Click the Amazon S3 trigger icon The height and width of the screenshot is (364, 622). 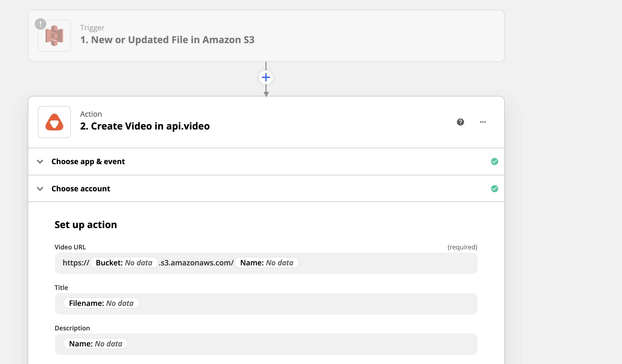[x=54, y=35]
